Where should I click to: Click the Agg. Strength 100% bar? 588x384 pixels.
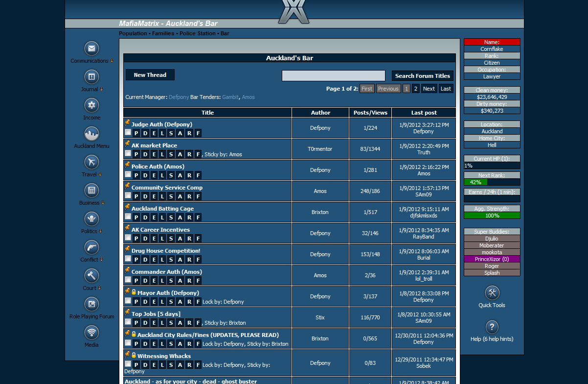pos(492,216)
